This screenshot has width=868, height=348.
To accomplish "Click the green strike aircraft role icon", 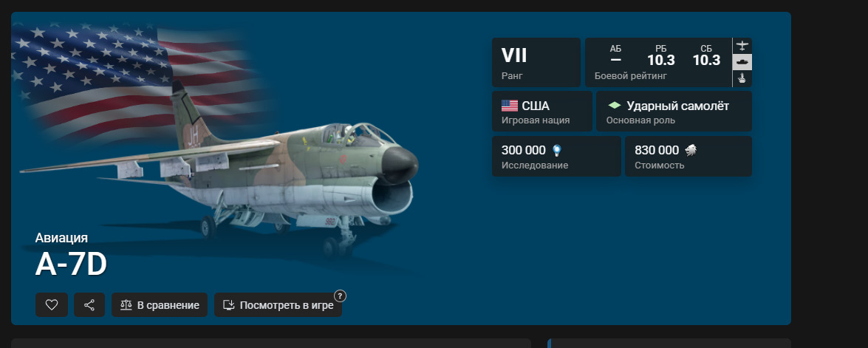I will pos(614,106).
